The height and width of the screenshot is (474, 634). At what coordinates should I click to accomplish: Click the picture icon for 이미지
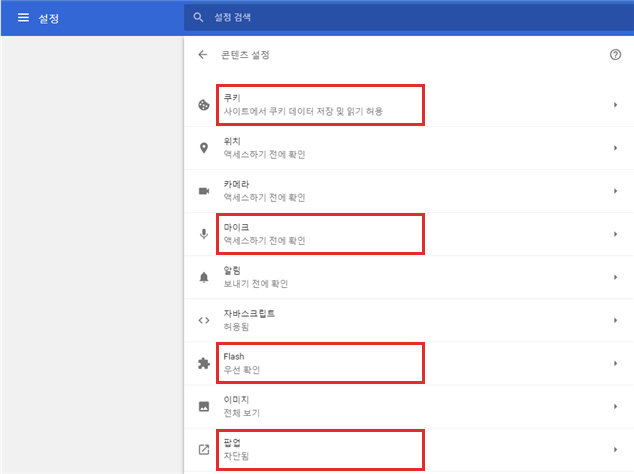[203, 406]
